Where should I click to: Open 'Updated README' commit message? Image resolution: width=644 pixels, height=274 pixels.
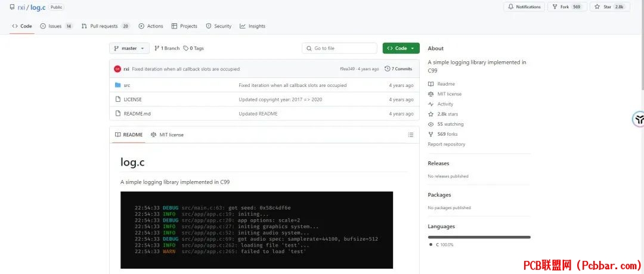click(x=258, y=114)
